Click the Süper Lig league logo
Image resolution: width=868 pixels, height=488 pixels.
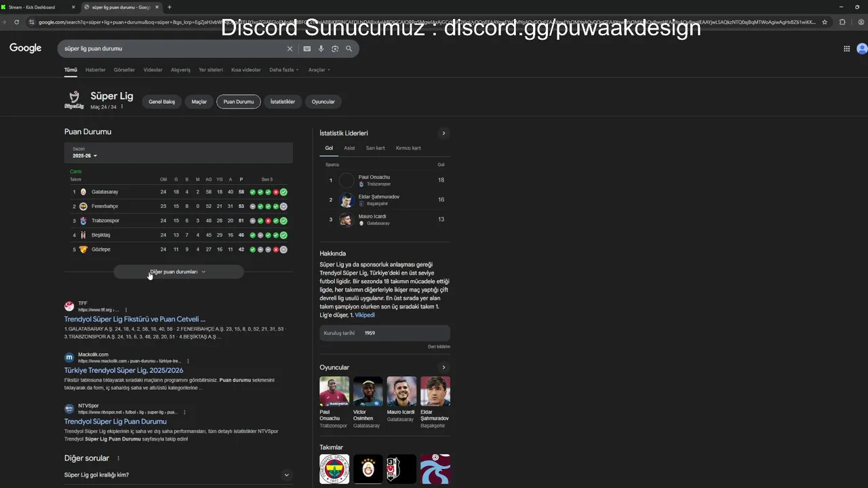(x=74, y=100)
